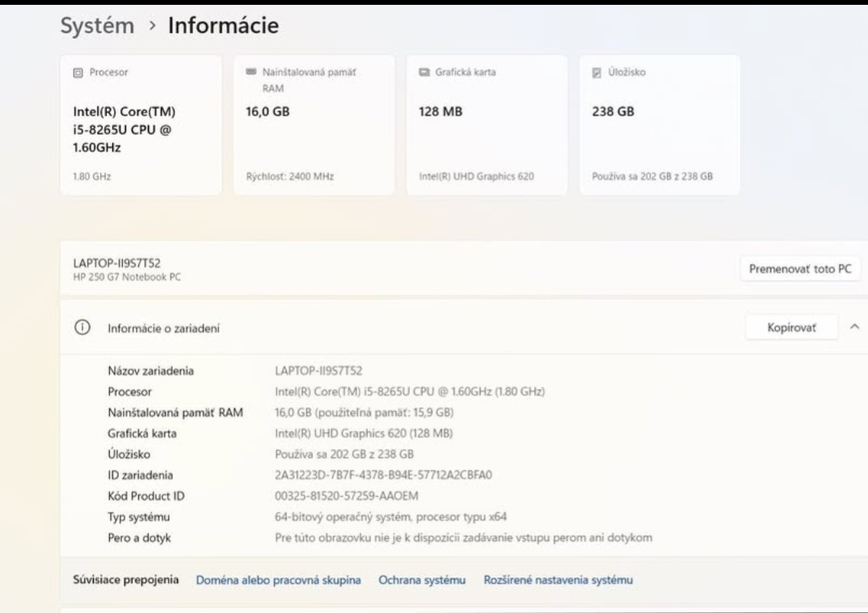Click the 16,0 GB (použiteľná pamäť: 15,9 GB) value
Viewport: 868px width, 613px height.
pyautogui.click(x=364, y=413)
